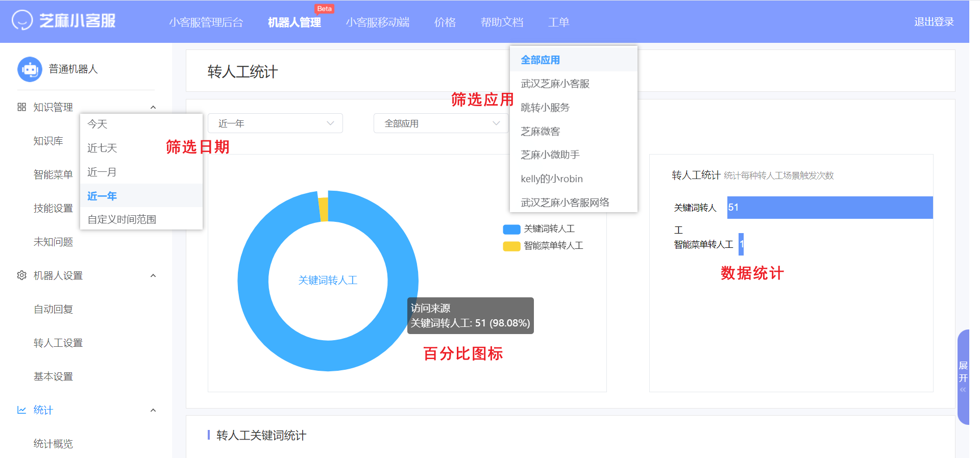
Task: Expand the 展开 side panel handle
Action: [963, 377]
